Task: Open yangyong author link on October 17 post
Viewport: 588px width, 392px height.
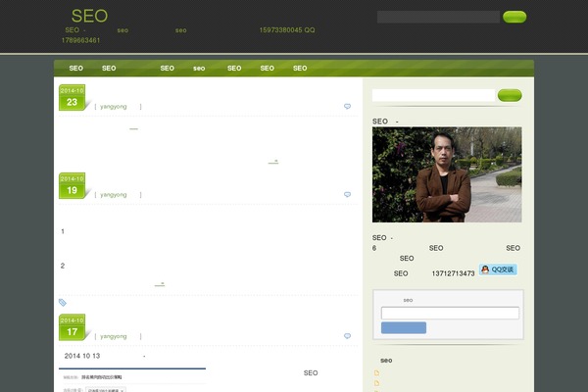Action: (x=114, y=336)
